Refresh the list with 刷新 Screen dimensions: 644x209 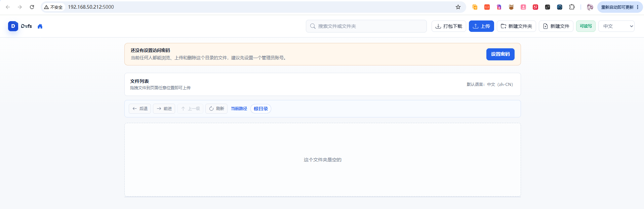[x=216, y=109]
